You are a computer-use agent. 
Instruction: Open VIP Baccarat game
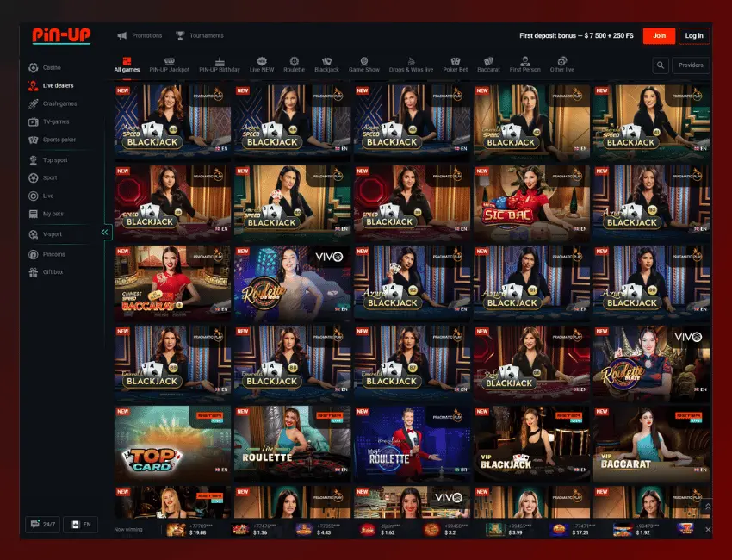[x=651, y=444]
